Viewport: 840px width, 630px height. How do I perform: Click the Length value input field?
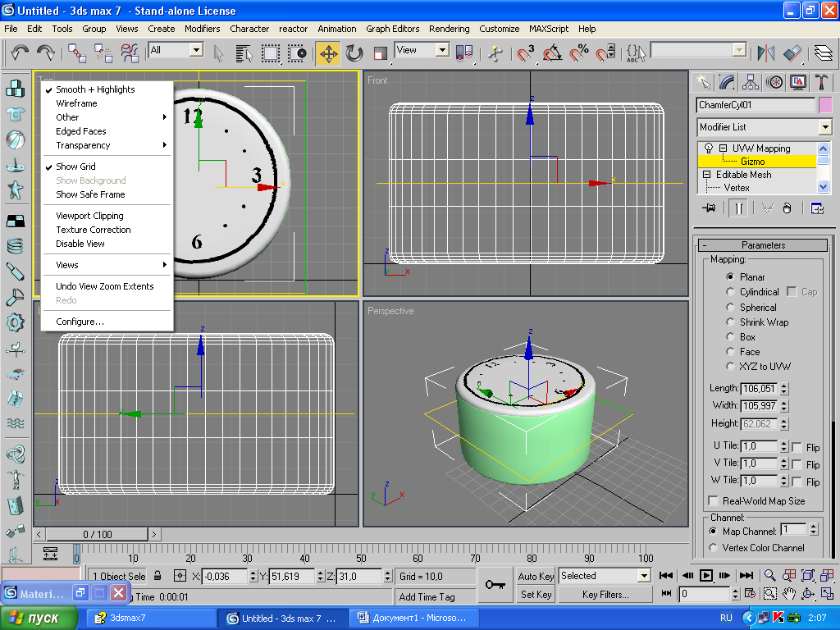[x=759, y=388]
